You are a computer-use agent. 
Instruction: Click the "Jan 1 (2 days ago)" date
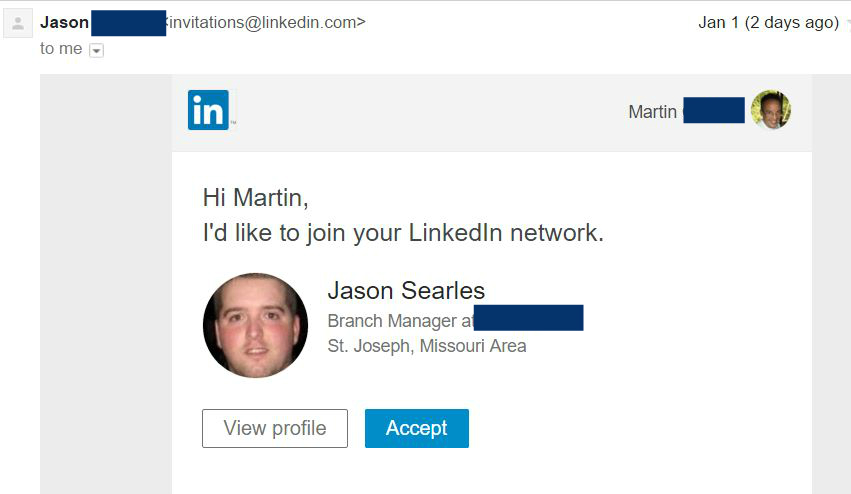[x=768, y=22]
